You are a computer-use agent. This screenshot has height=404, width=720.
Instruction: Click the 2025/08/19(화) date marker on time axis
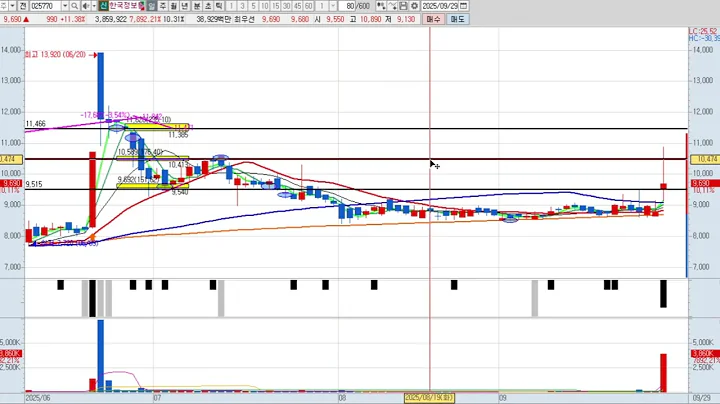click(x=429, y=398)
